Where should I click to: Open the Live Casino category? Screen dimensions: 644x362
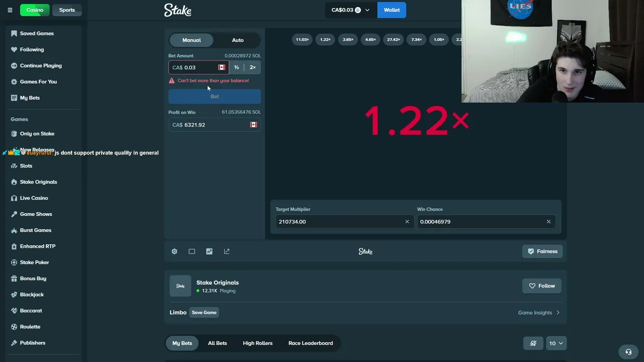pos(34,198)
